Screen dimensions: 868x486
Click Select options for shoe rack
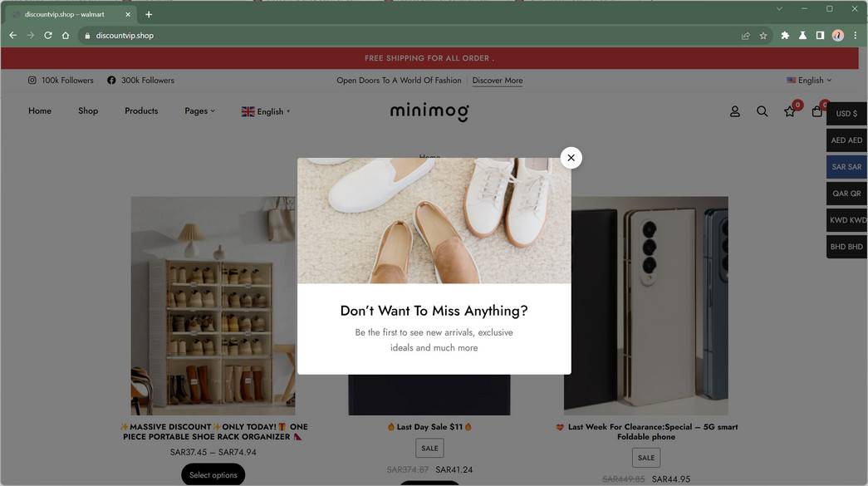tap(213, 475)
